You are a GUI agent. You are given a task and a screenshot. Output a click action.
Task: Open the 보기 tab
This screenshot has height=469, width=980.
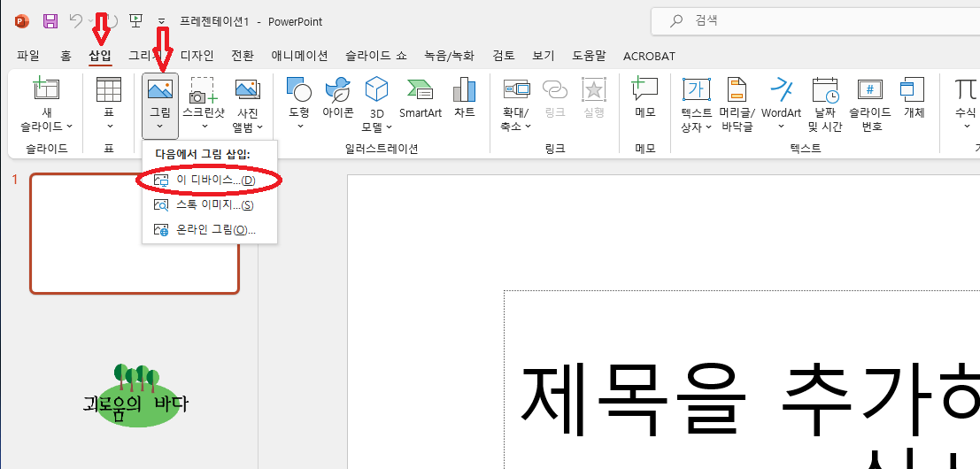coord(544,56)
